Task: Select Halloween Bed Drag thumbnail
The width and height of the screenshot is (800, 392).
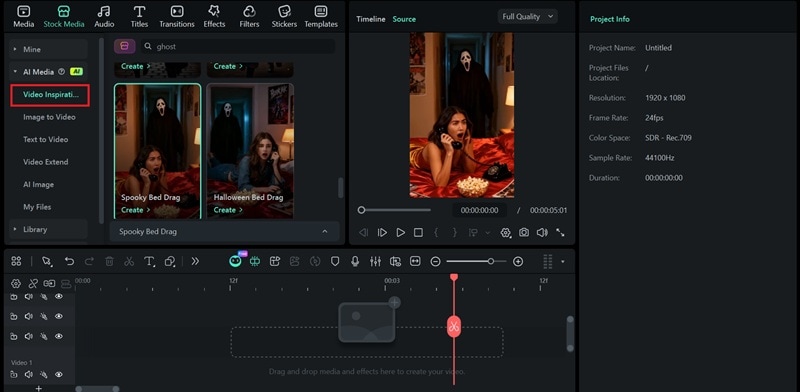Action: tap(250, 151)
